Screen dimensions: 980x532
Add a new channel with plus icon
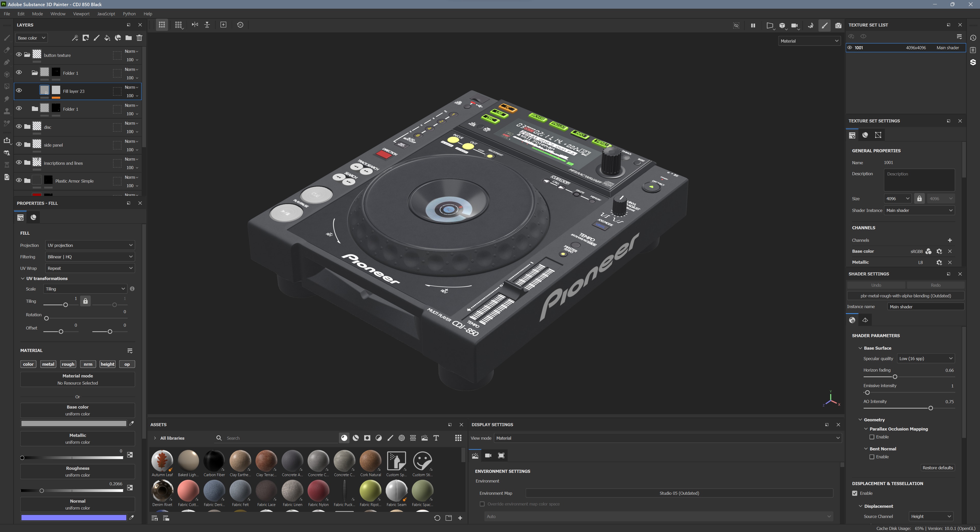click(950, 240)
